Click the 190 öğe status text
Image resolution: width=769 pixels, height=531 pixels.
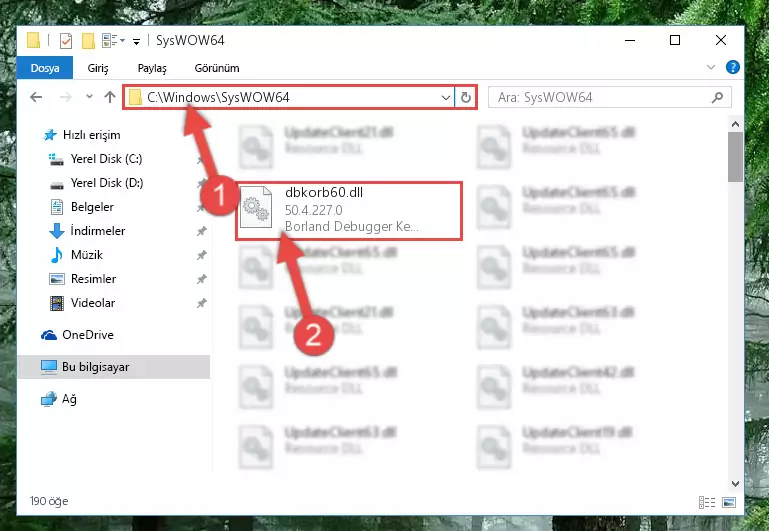coord(49,501)
